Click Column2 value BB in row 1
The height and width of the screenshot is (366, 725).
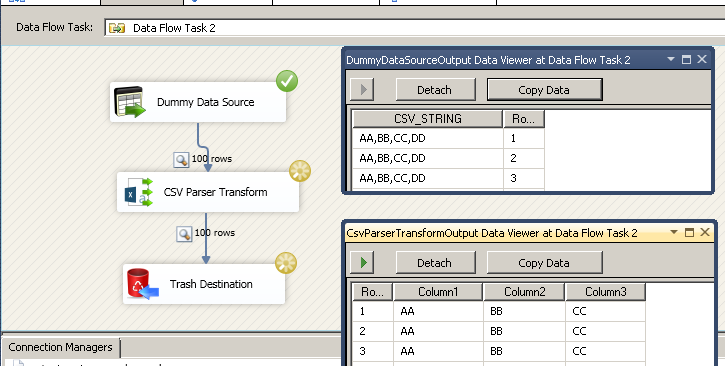point(524,311)
